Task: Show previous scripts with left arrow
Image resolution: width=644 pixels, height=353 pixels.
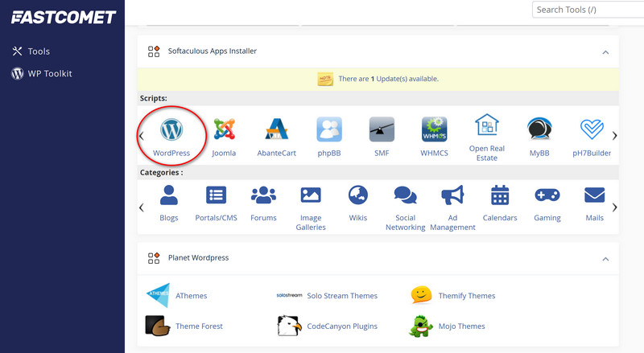Action: click(142, 136)
